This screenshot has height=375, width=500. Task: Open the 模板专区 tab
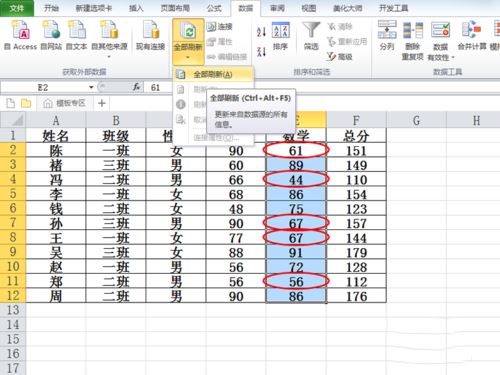[x=65, y=103]
